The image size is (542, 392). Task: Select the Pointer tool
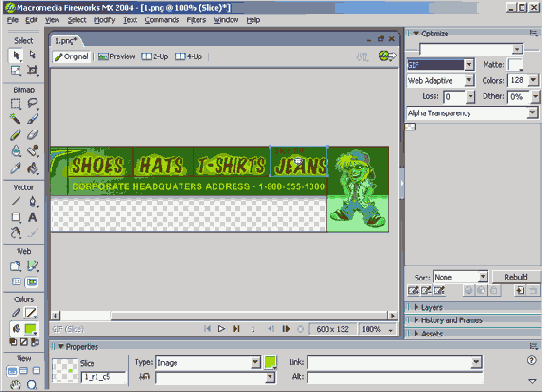tap(16, 55)
